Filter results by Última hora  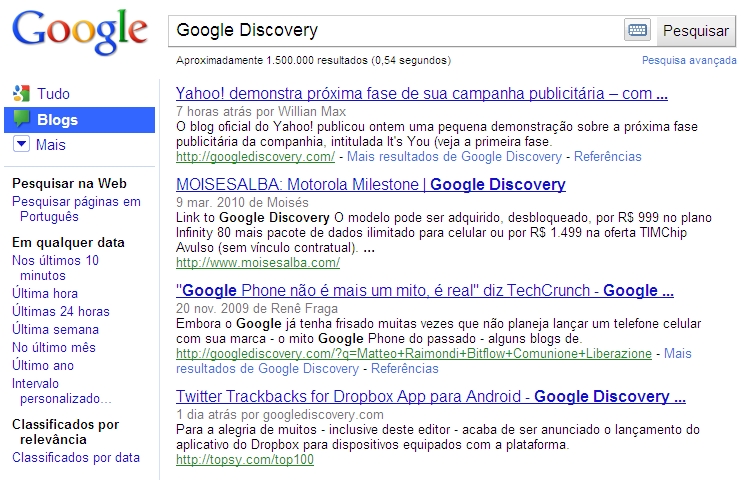[x=44, y=293]
